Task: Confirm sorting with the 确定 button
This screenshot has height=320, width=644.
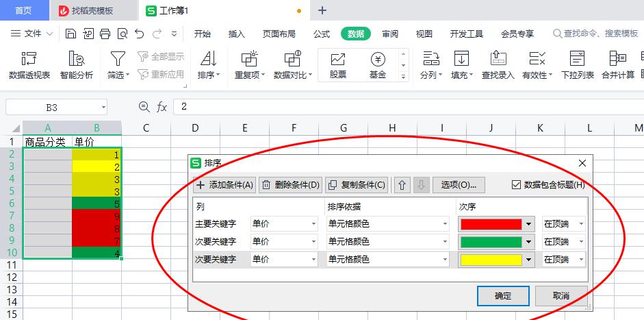Action: click(x=503, y=296)
